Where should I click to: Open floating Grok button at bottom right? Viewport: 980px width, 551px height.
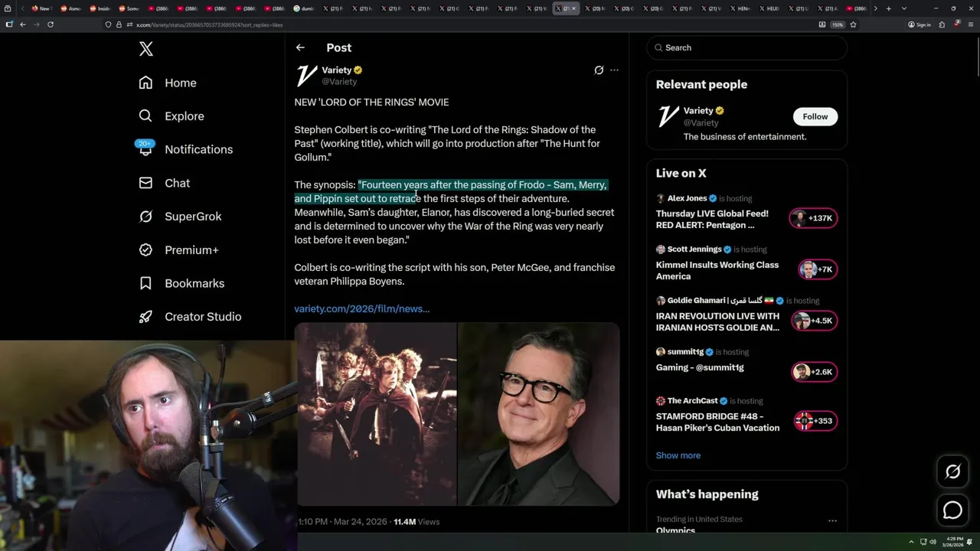tap(952, 472)
